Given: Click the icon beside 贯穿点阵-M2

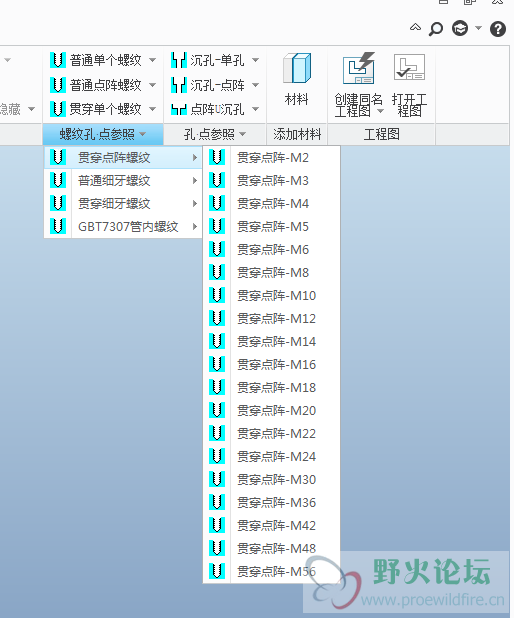Looking at the screenshot, I should point(217,157).
